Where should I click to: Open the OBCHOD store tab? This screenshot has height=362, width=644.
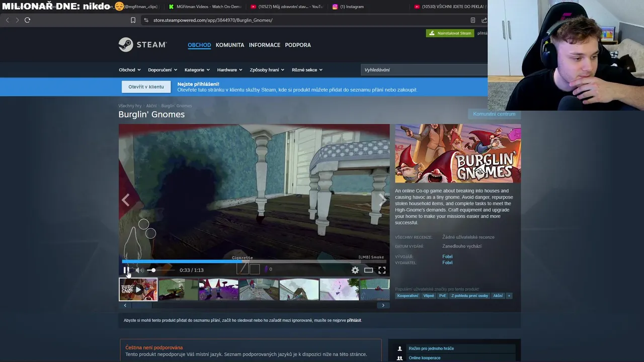[x=199, y=45]
